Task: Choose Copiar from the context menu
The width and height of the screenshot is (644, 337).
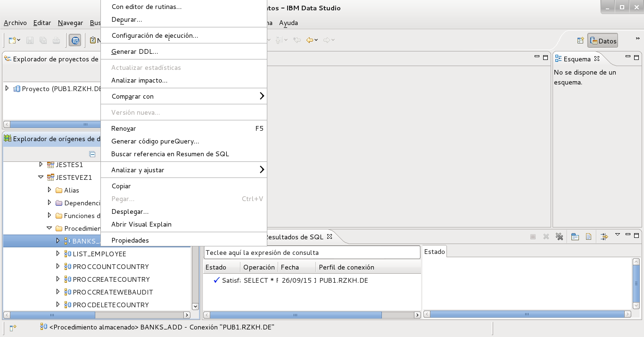Action: 184,186
